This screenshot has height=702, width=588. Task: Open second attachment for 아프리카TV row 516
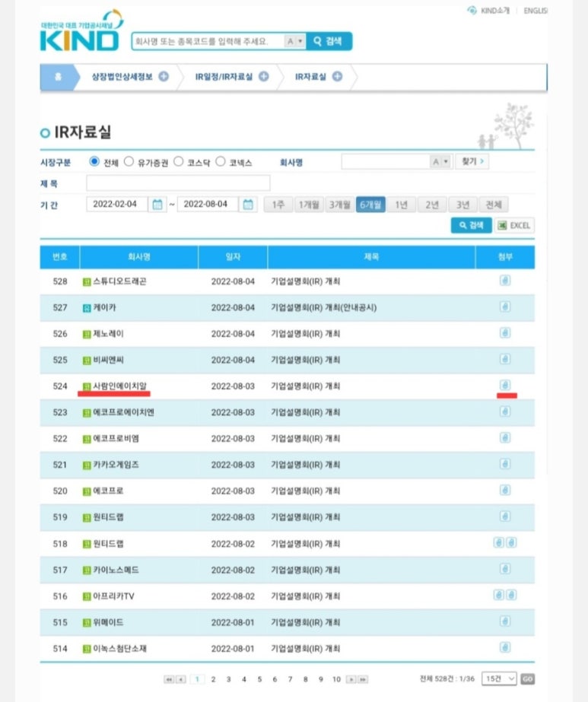coord(511,595)
